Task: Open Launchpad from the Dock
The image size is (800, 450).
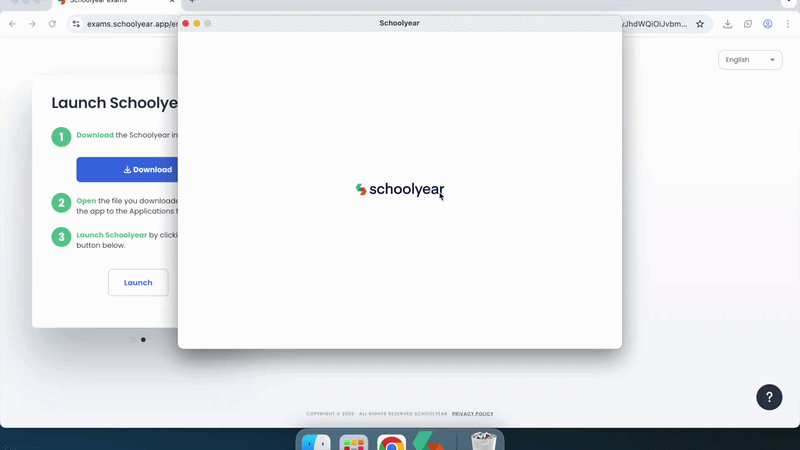Action: (354, 442)
